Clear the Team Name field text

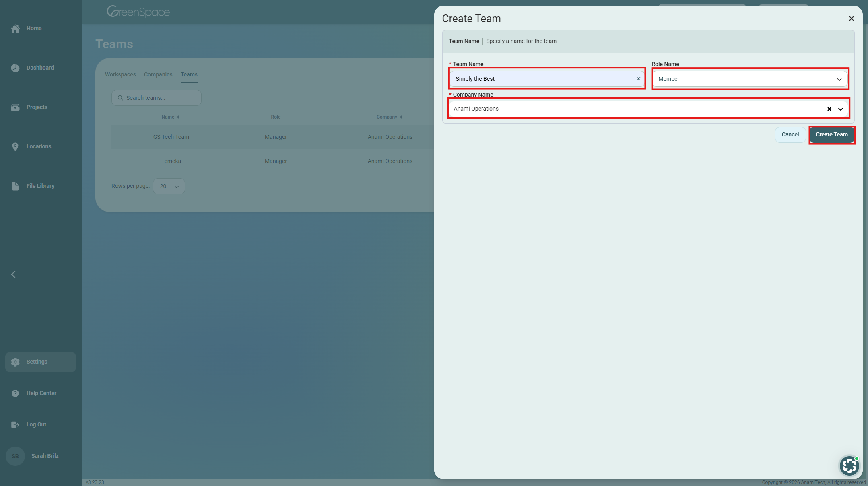click(x=638, y=79)
